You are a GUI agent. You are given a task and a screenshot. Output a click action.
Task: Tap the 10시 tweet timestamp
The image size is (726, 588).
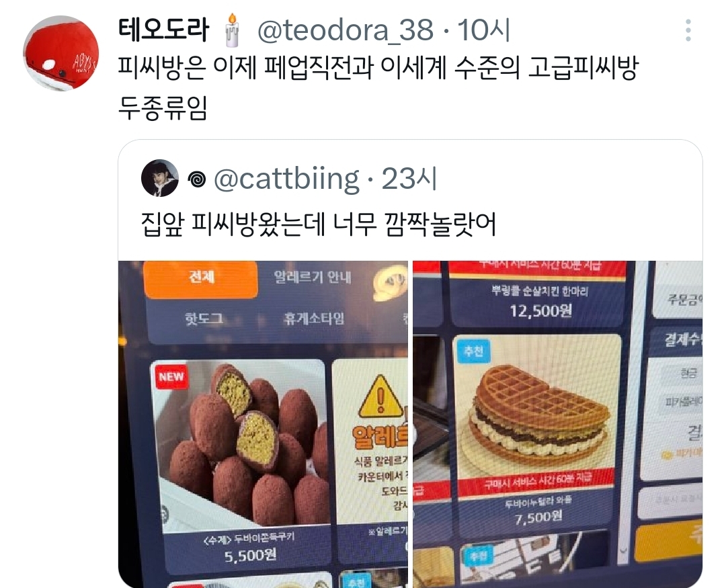[x=484, y=30]
